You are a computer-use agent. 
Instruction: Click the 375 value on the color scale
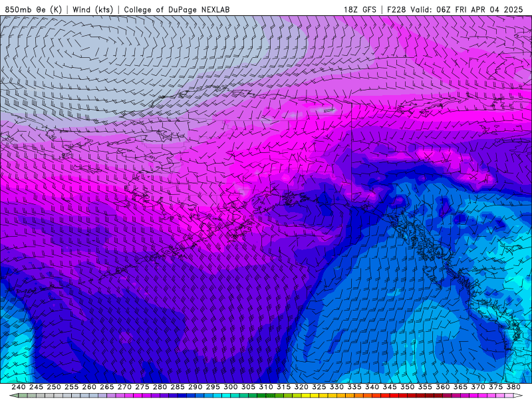point(495,387)
